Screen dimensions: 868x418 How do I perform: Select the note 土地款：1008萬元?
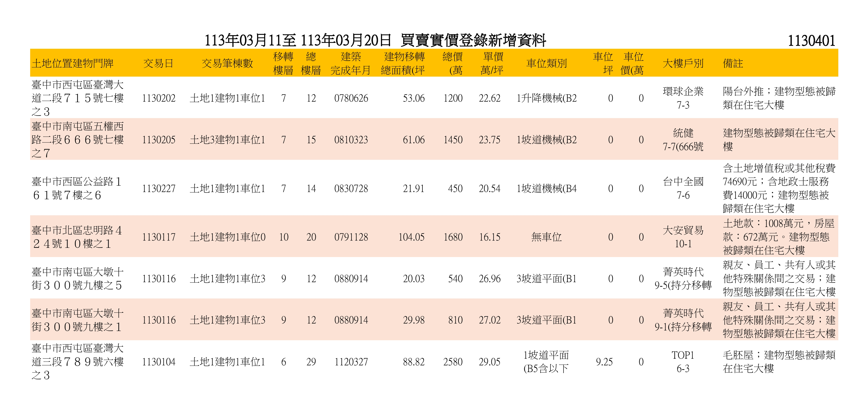click(779, 237)
